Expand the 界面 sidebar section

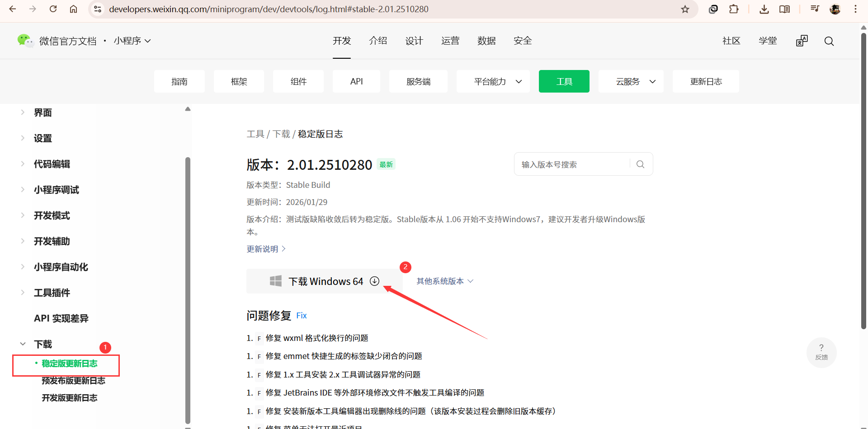(23, 112)
